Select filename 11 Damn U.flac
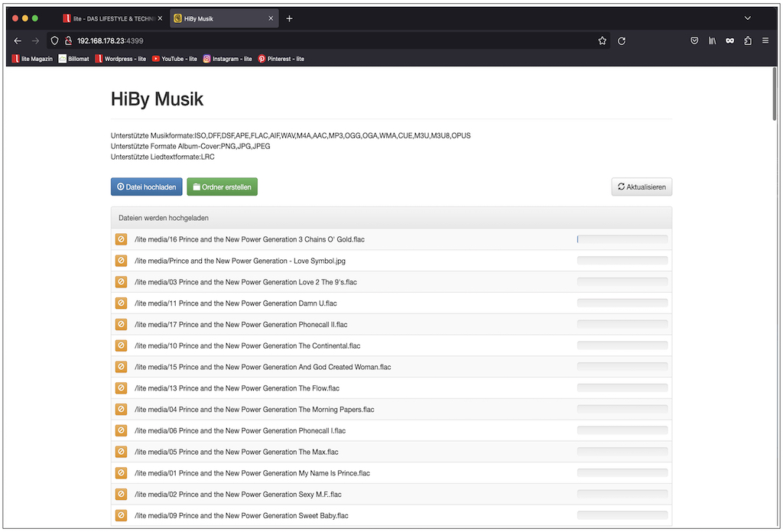 tap(236, 303)
